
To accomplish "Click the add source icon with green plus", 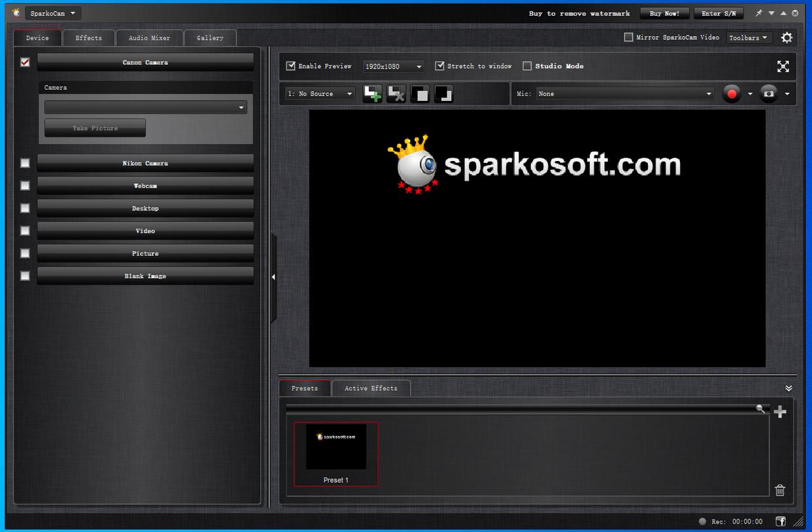I will pyautogui.click(x=372, y=94).
